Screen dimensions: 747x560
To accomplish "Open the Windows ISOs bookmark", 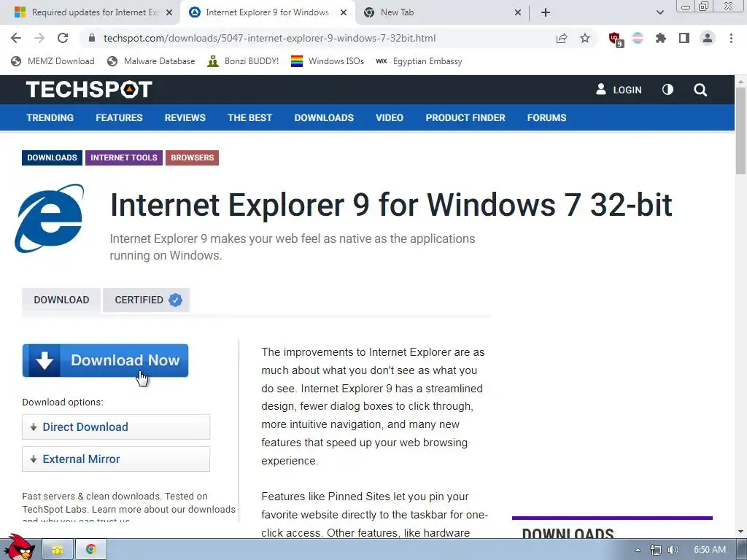I will 328,61.
